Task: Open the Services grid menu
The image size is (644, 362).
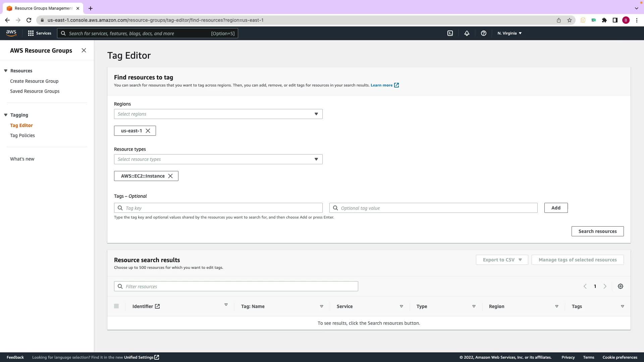Action: pos(40,33)
